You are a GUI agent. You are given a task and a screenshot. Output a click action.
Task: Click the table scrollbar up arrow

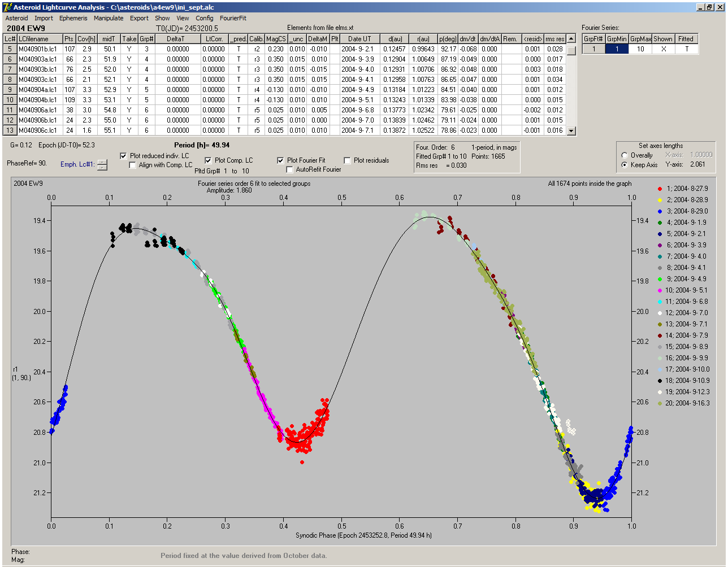(x=571, y=39)
